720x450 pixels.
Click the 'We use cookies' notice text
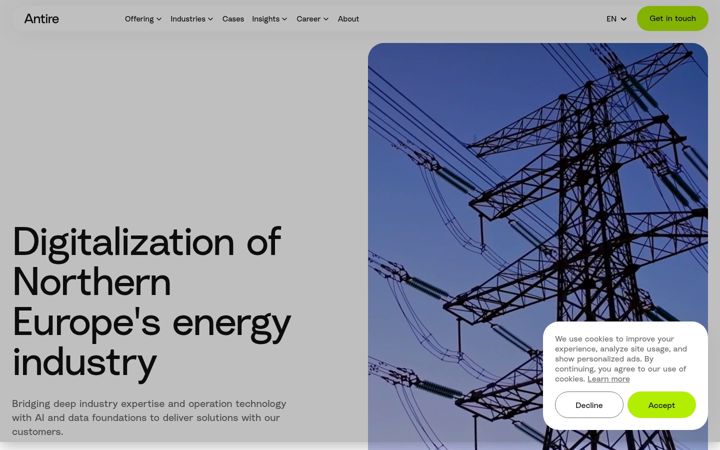pyautogui.click(x=621, y=359)
